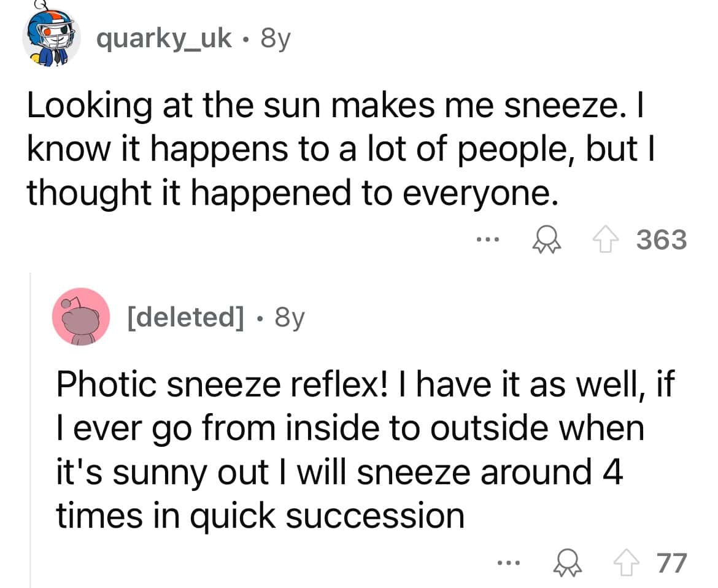Click the 8y timestamp beside quarky_uk
Image resolution: width=718 pixels, height=588 pixels.
[274, 39]
